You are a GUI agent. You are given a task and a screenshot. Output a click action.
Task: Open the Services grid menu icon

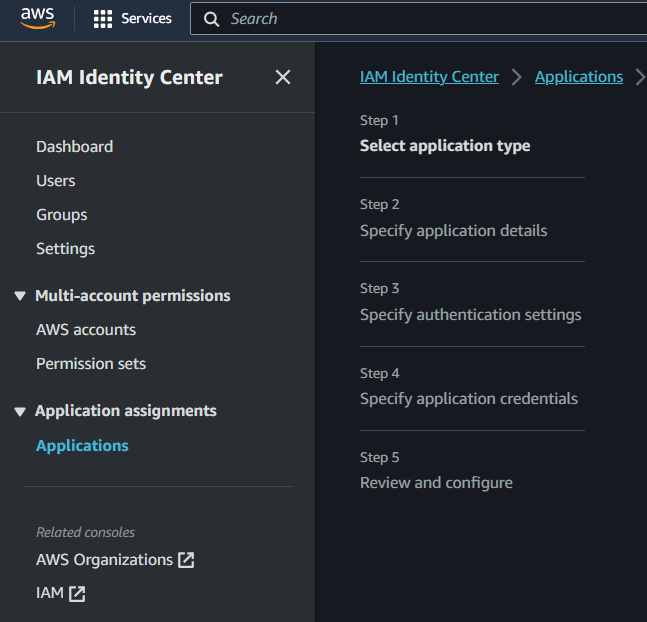103,19
